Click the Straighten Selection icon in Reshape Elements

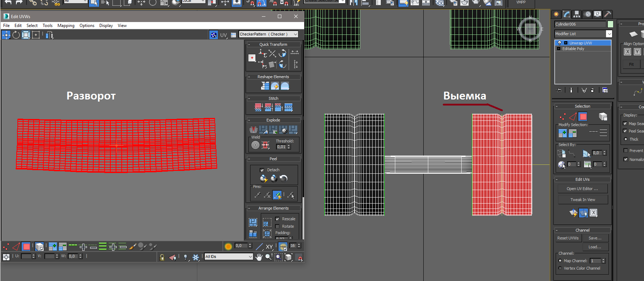(x=265, y=86)
